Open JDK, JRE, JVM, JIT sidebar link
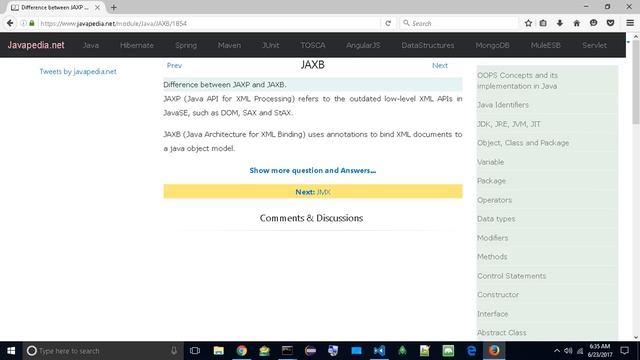The width and height of the screenshot is (640, 360). (x=509, y=124)
